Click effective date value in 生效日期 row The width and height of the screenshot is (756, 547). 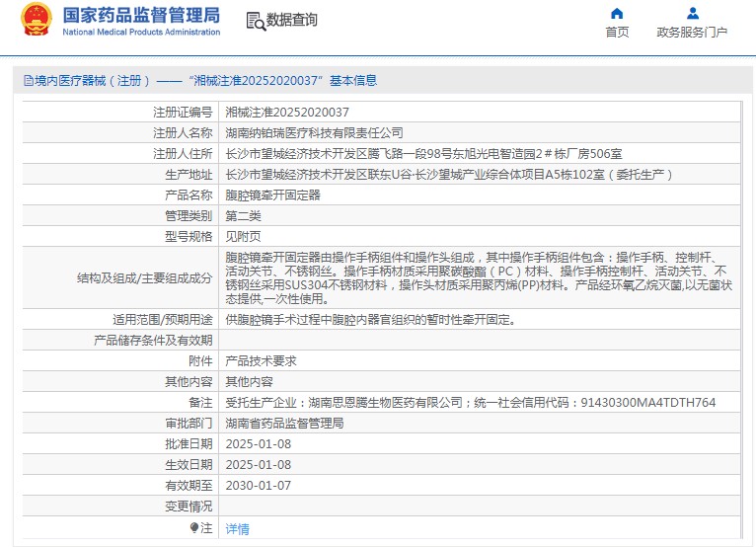tap(259, 465)
